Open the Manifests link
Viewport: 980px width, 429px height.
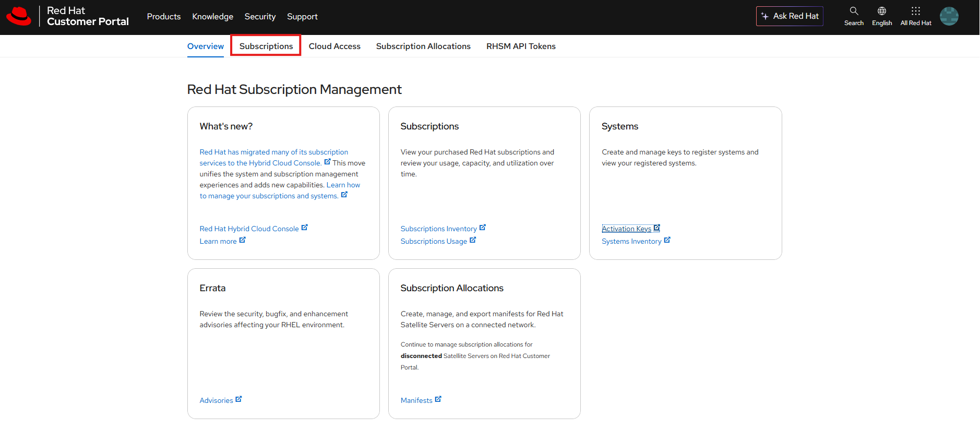point(416,400)
